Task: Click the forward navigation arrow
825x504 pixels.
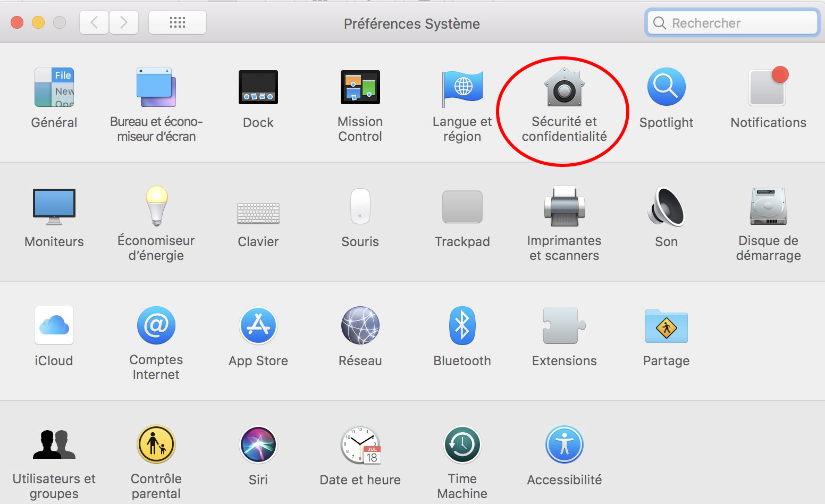Action: coord(124,22)
